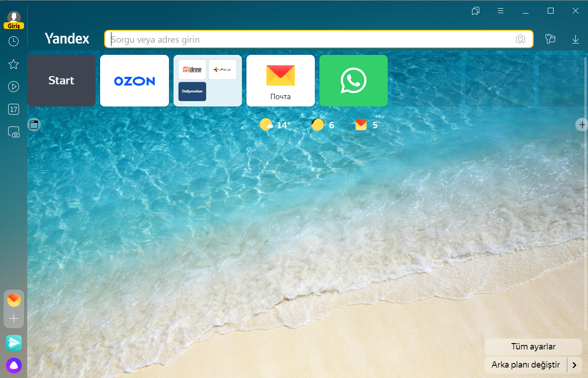Open browsing history clock icon
This screenshot has width=588, height=378.
[x=14, y=41]
